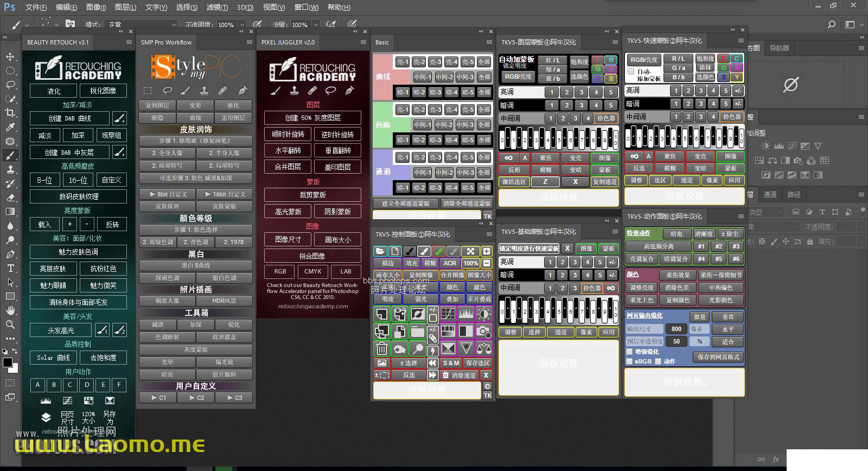This screenshot has height=471, width=868.
Task: Open the 滤镜(T) menu
Action: [217, 8]
